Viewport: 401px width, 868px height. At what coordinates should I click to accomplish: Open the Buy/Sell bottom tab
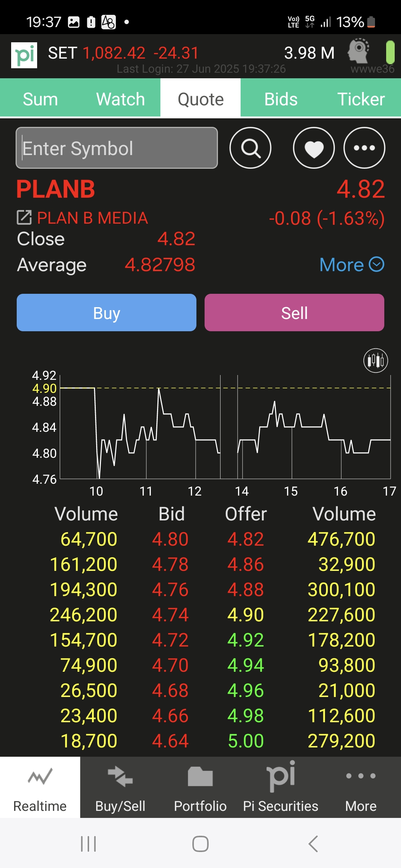120,787
